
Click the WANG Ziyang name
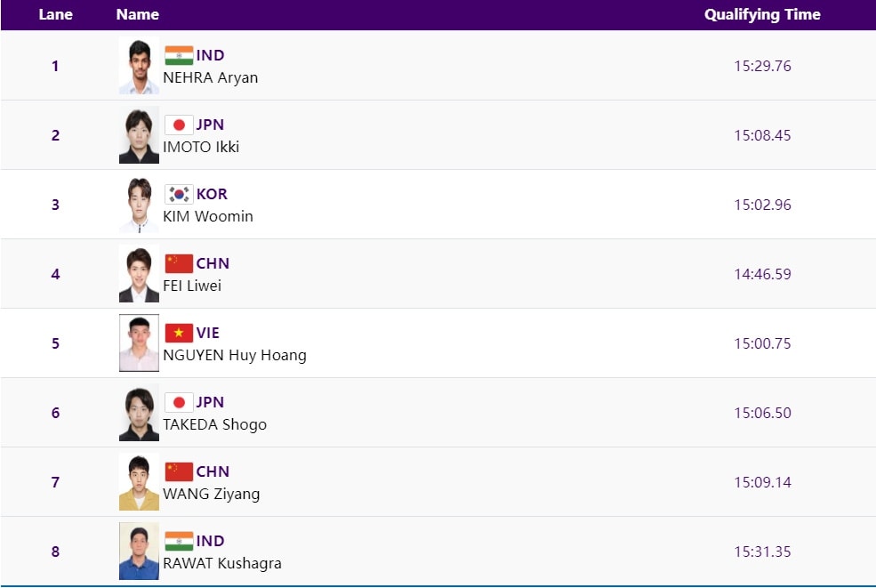coord(212,494)
